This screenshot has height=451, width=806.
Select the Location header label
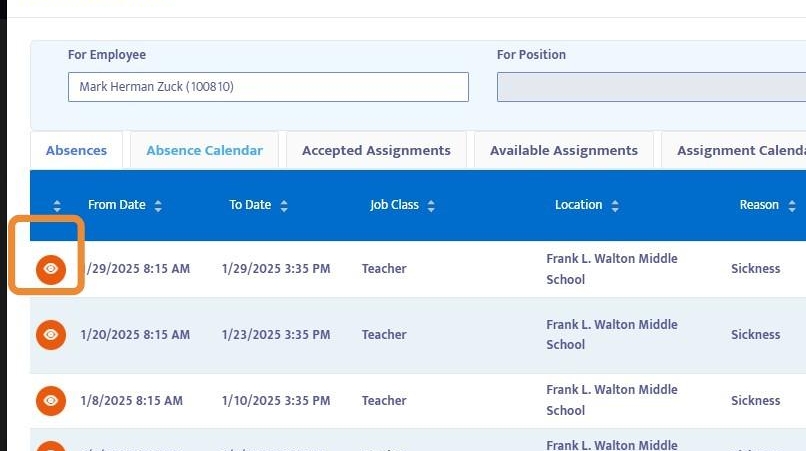point(578,205)
